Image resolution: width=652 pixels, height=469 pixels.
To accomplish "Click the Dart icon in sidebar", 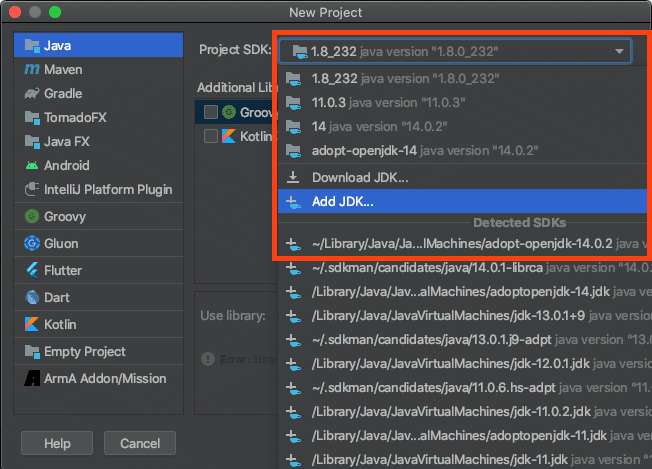I will pos(32,297).
